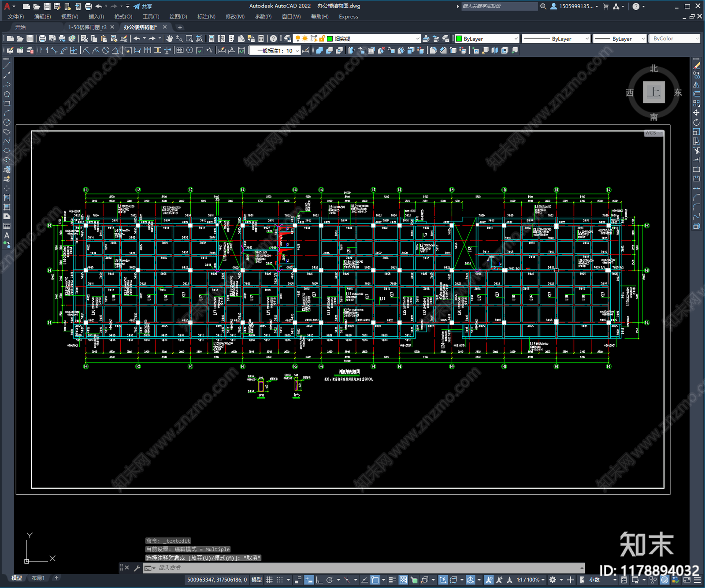Open the 标注(N) menu
This screenshot has height=588, width=705.
click(206, 17)
